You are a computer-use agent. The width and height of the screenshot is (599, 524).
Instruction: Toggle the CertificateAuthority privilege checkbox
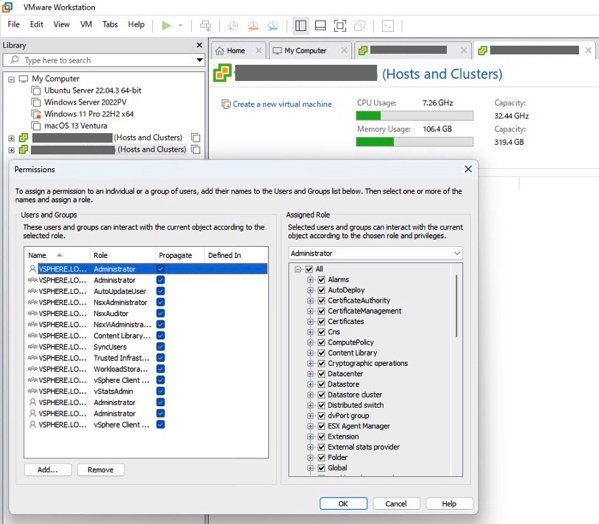(322, 301)
